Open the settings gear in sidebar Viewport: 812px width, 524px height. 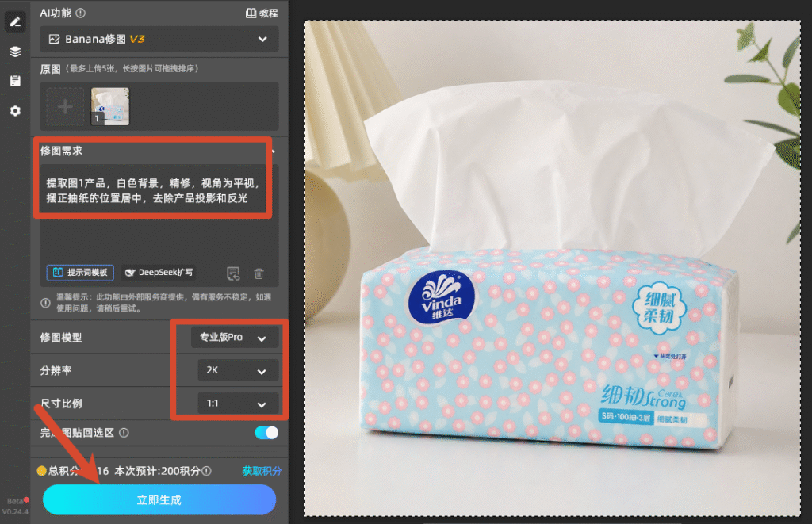tap(15, 111)
